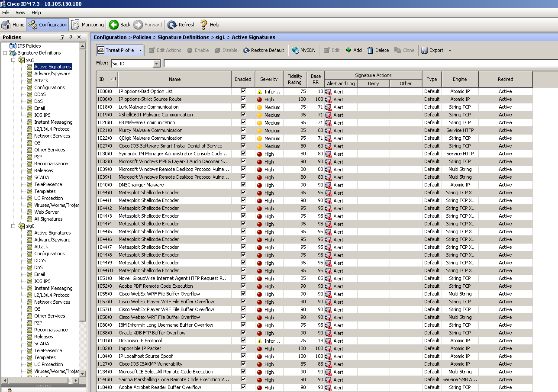The height and width of the screenshot is (392, 558).
Task: Open SCADA category under sig1
Action: [42, 177]
